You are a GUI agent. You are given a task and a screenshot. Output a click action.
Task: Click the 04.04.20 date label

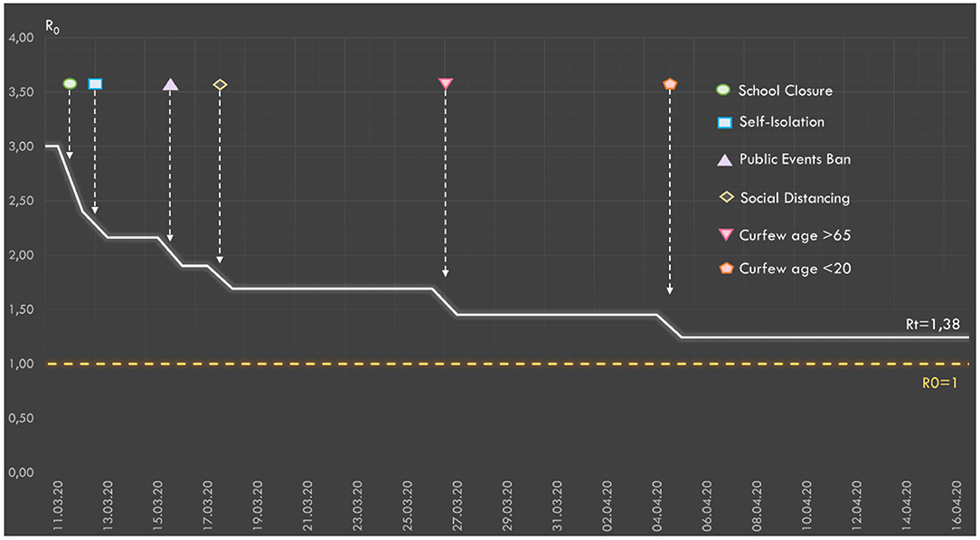click(x=657, y=505)
